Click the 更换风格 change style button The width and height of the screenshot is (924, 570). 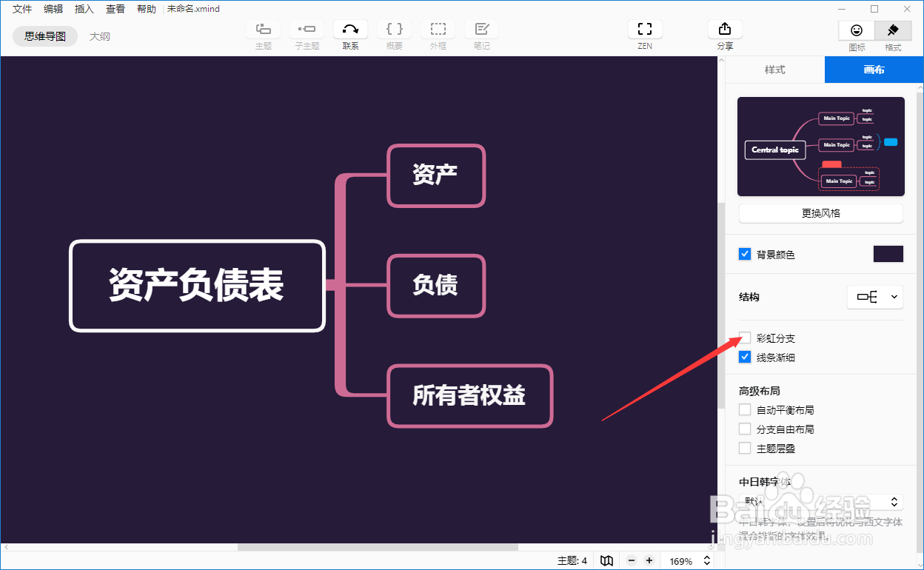[820, 213]
